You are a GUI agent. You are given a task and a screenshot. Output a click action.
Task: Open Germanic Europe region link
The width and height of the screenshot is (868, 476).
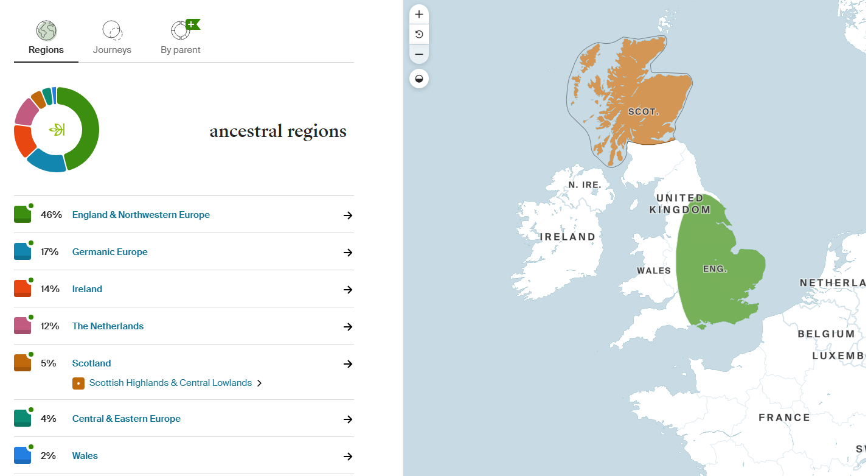tap(110, 252)
